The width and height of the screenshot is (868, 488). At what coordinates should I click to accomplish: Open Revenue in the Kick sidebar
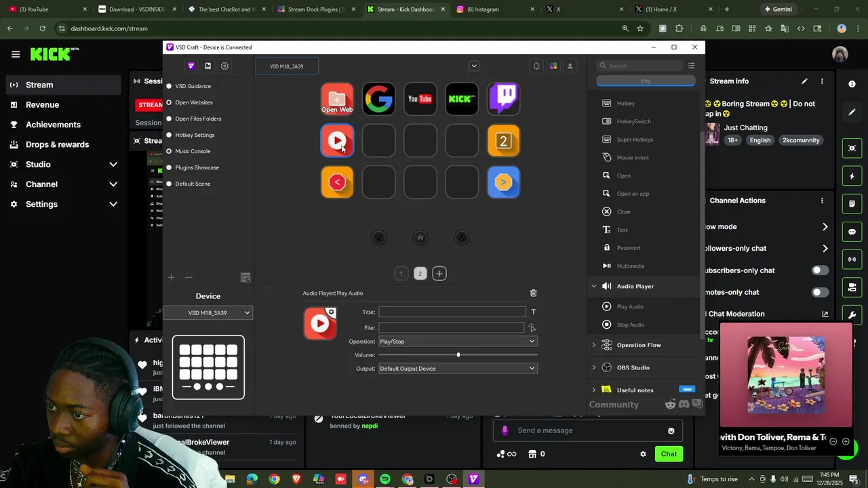point(42,105)
